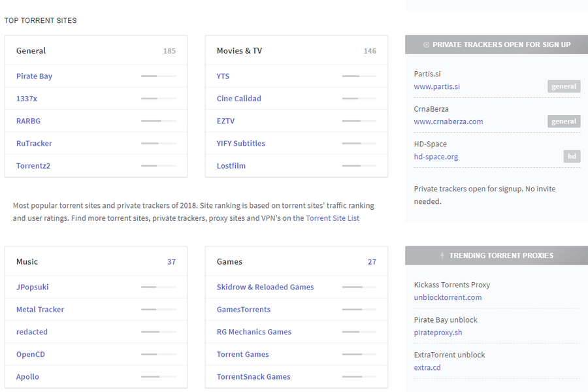
Task: Click the Music category heading
Action: [27, 262]
